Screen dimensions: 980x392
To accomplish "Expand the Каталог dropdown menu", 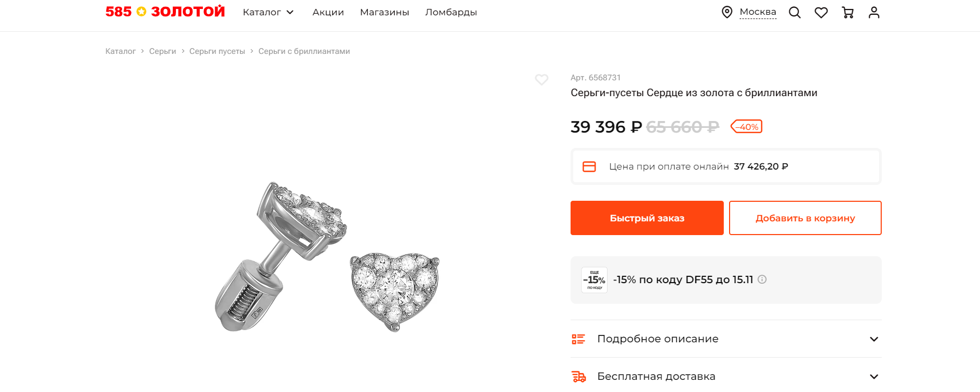I will 268,12.
